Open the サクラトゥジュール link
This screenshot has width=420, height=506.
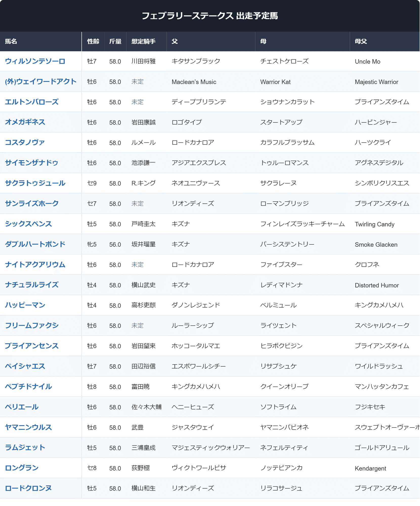point(35,183)
